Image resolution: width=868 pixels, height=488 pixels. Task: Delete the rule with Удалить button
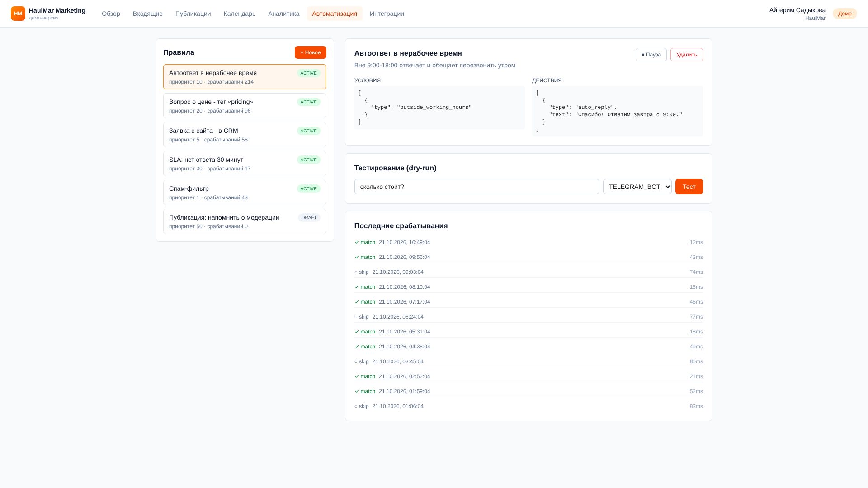coord(686,55)
